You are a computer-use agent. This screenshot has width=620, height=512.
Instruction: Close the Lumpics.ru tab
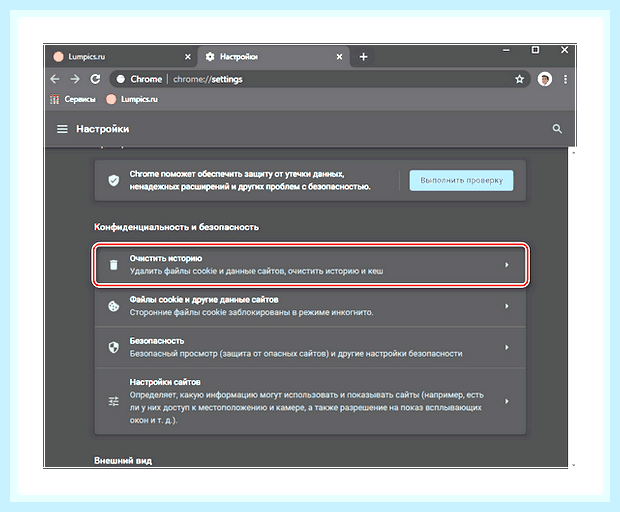pos(188,57)
